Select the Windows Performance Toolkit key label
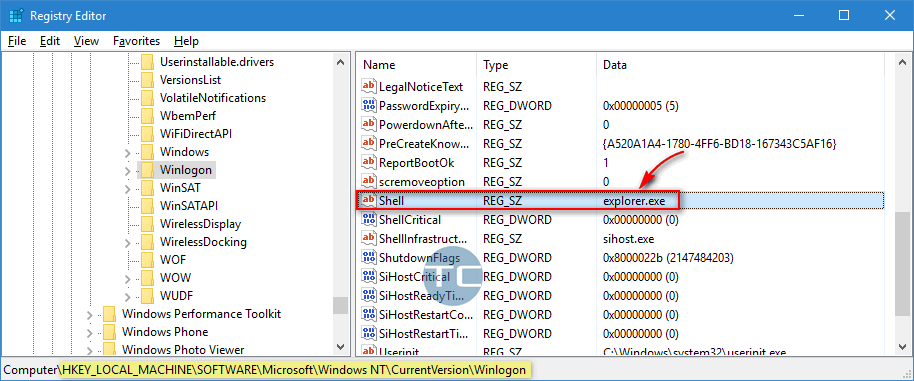 [x=202, y=314]
